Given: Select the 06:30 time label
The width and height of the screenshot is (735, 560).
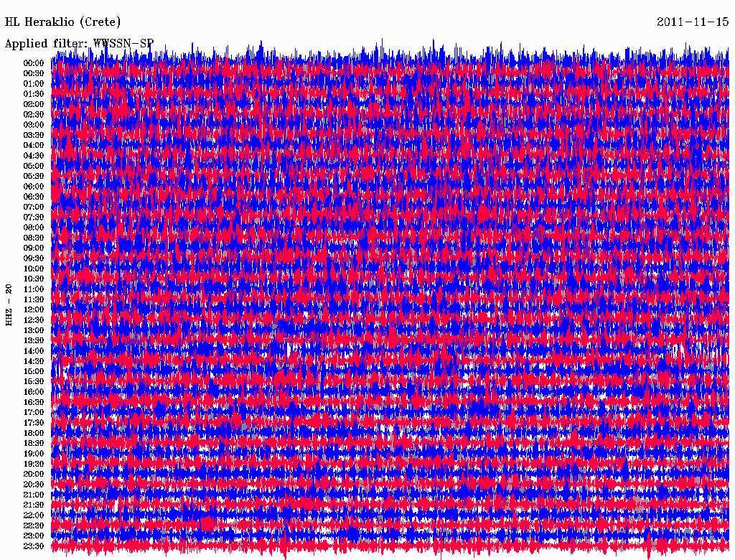Looking at the screenshot, I should (x=34, y=197).
